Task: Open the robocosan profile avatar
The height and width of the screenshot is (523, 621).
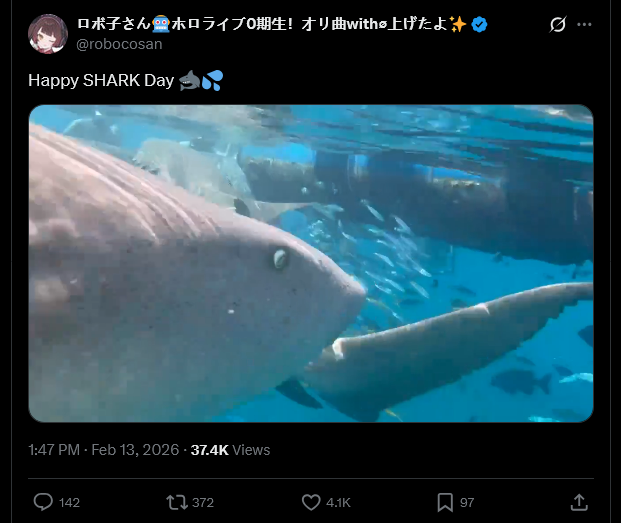Action: click(x=48, y=34)
